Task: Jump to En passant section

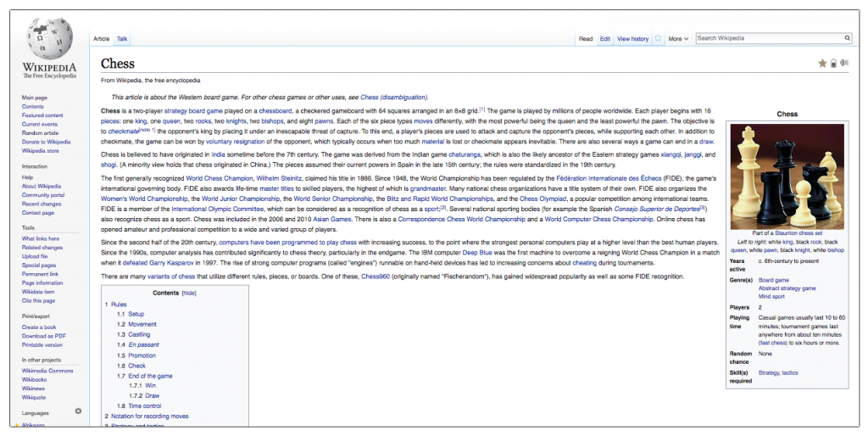Action: click(x=144, y=344)
